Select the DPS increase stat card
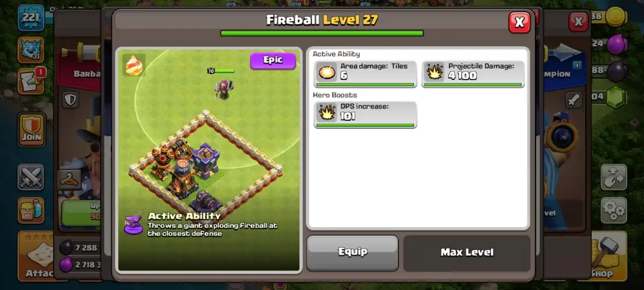The height and width of the screenshot is (290, 644). coord(365,115)
